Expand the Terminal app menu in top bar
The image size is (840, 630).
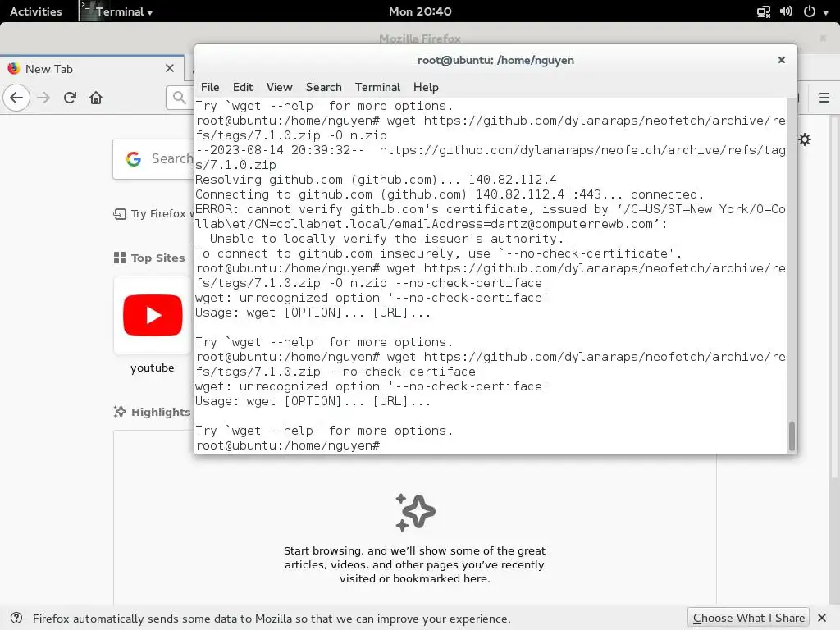point(117,11)
